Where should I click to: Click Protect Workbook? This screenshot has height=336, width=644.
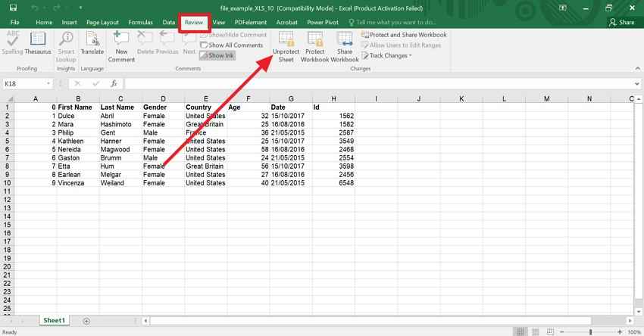[x=315, y=46]
